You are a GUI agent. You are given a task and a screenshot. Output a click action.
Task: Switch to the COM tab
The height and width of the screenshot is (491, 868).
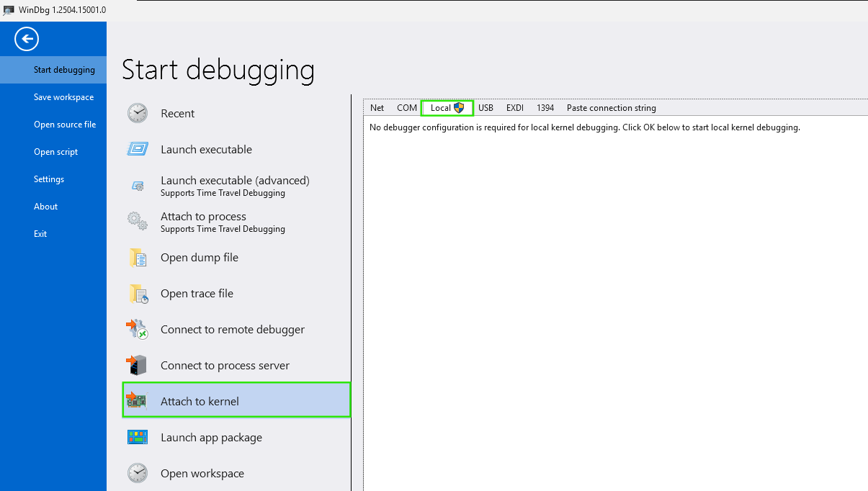pos(407,108)
